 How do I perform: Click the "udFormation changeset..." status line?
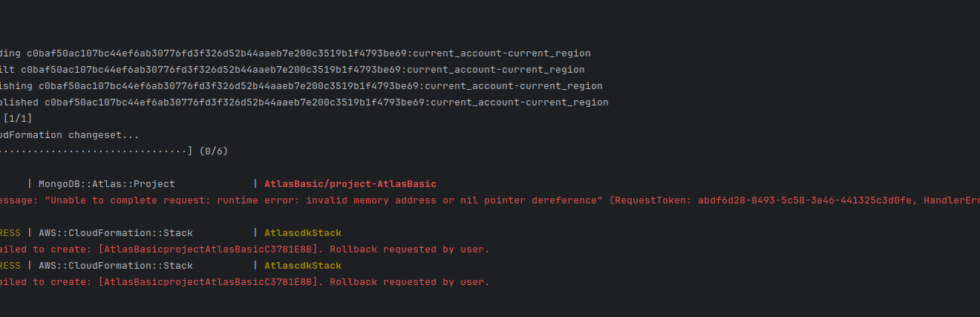pos(71,135)
